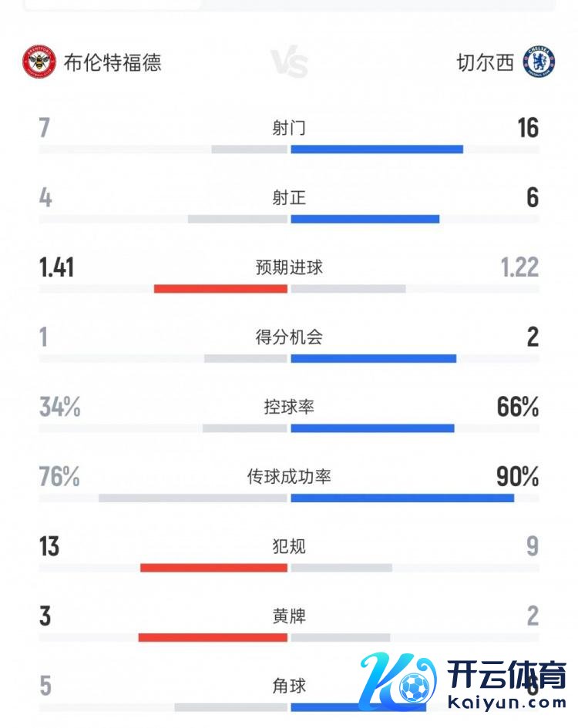This screenshot has height=728, width=578.
Task: Click Chelsea's blue 射门 bar
Action: 377,149
